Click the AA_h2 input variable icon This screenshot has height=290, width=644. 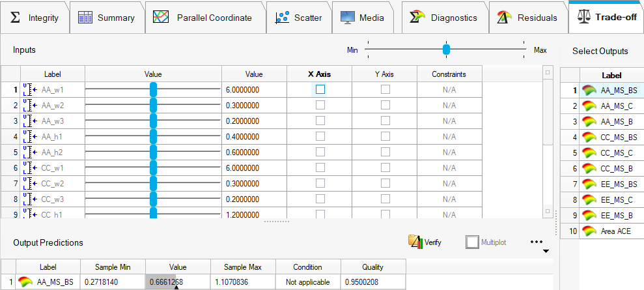31,152
